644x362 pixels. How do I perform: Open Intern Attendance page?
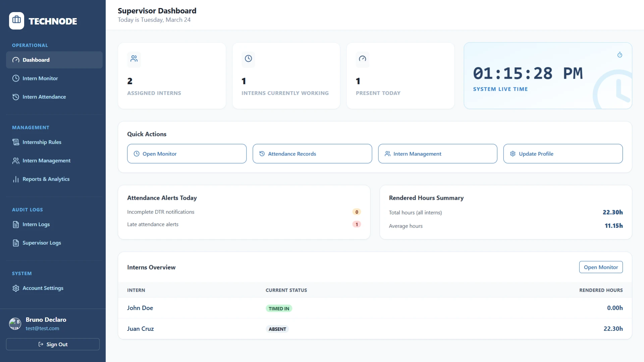(x=54, y=97)
